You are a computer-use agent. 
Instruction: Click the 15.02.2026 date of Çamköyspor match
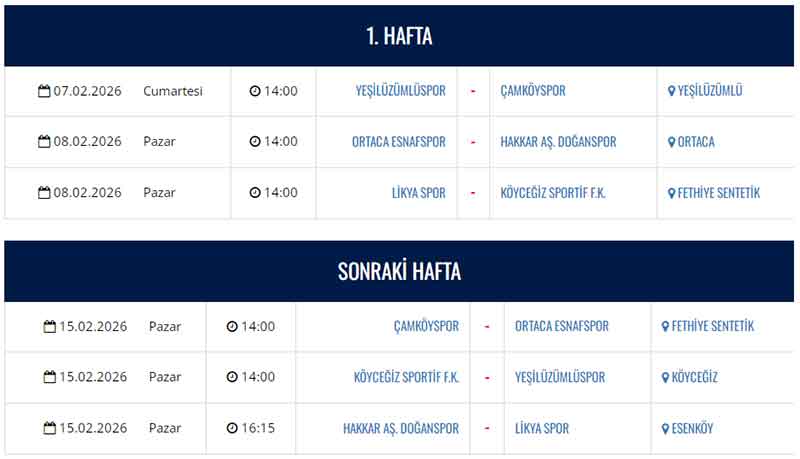pyautogui.click(x=93, y=327)
